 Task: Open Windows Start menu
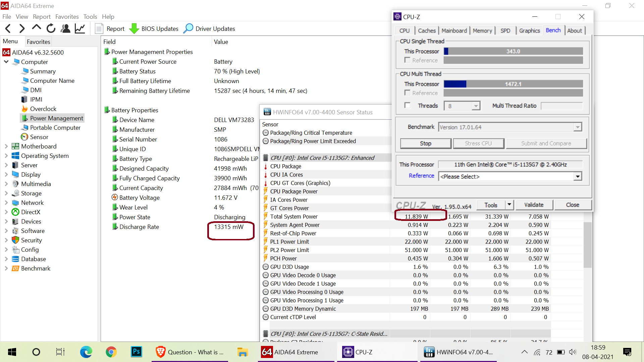(x=12, y=352)
